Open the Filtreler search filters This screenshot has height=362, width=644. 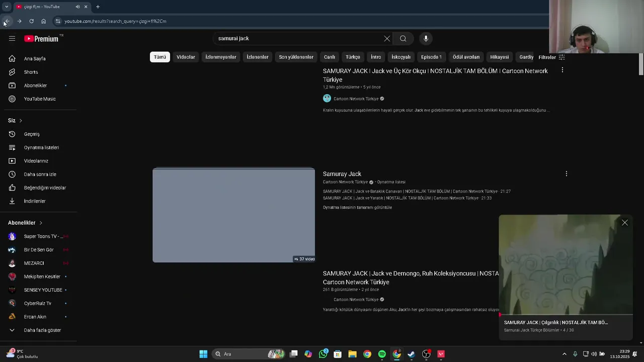[x=552, y=57]
